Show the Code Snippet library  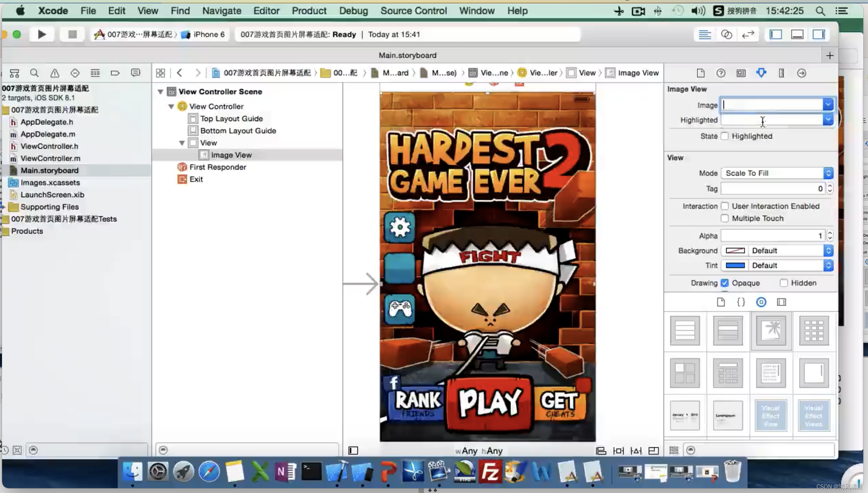[x=741, y=302]
